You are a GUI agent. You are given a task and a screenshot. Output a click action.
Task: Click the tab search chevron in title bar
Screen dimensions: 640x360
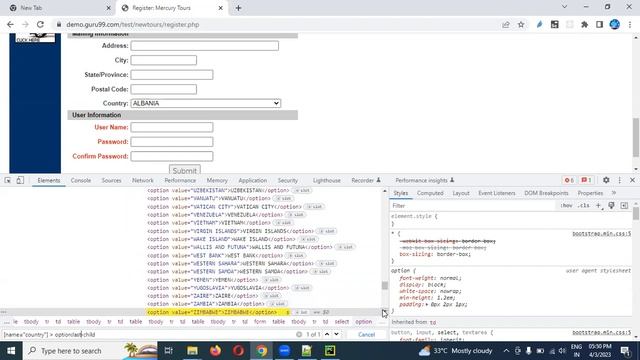click(x=564, y=7)
